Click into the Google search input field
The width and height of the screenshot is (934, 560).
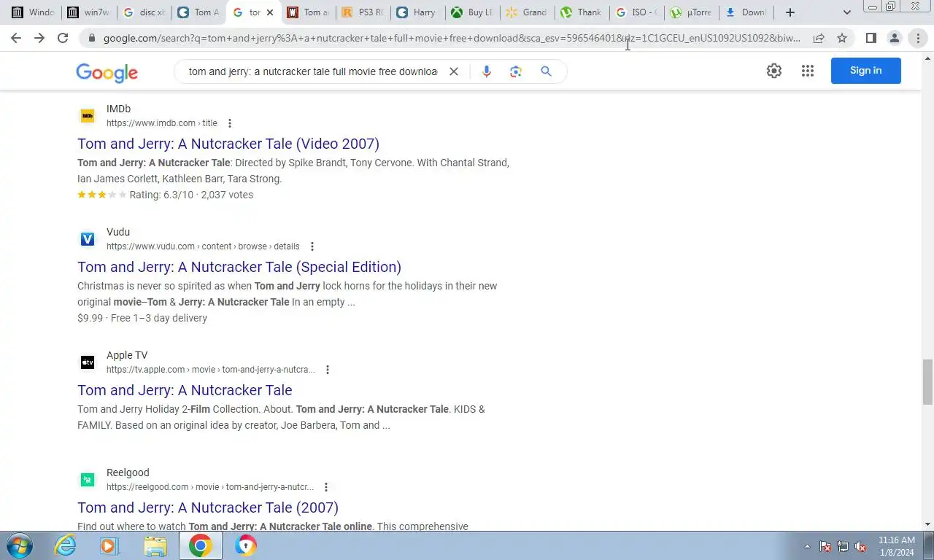[x=312, y=71]
